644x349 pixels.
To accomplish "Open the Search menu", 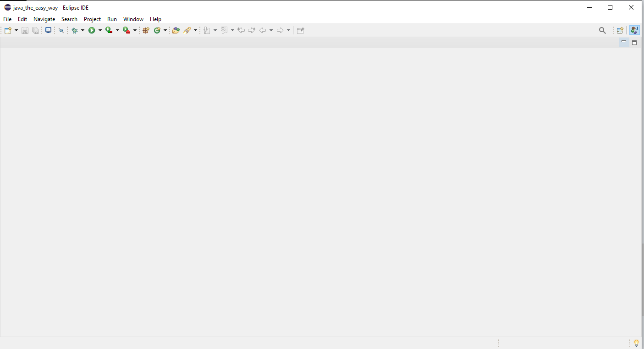I will click(69, 19).
